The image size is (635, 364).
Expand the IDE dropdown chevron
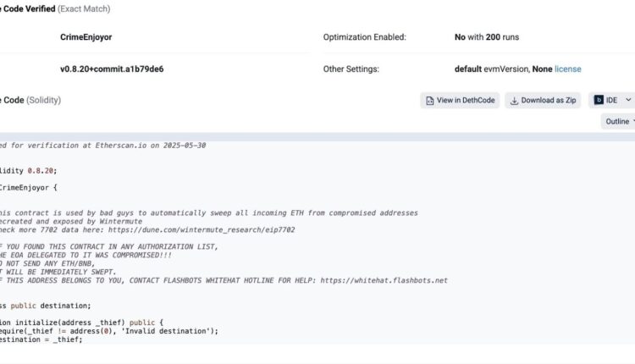pos(627,100)
